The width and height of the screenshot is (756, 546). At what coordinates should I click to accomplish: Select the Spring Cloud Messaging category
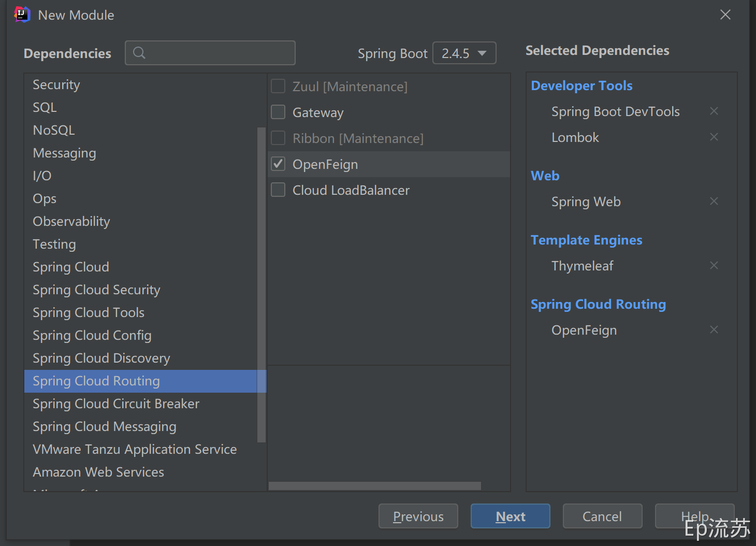(141, 427)
